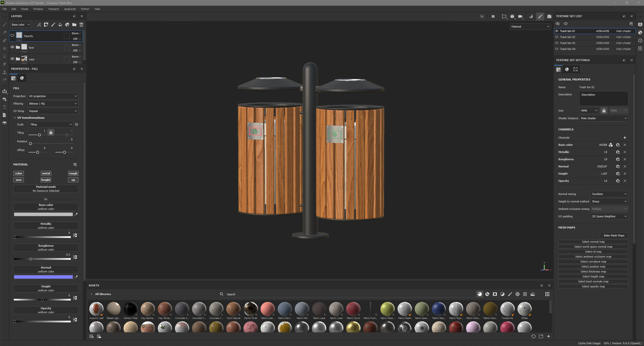Open the UV Wrap dropdown set to Repeat
Viewport: 644px width, 346px height.
point(53,111)
